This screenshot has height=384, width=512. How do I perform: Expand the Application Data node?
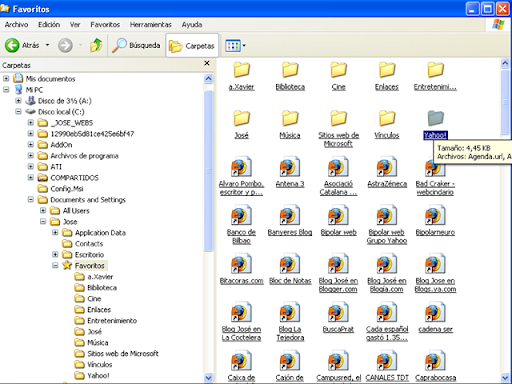click(x=55, y=233)
